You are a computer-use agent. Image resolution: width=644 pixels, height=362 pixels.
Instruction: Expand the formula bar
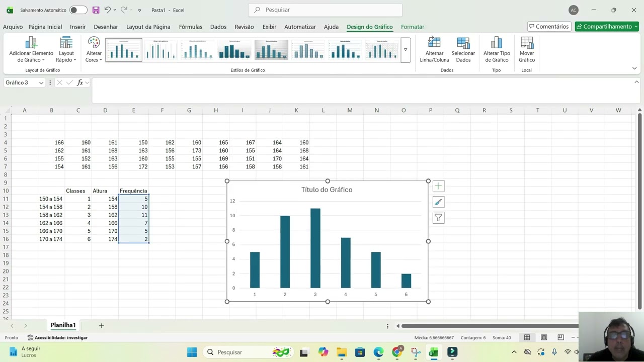636,82
